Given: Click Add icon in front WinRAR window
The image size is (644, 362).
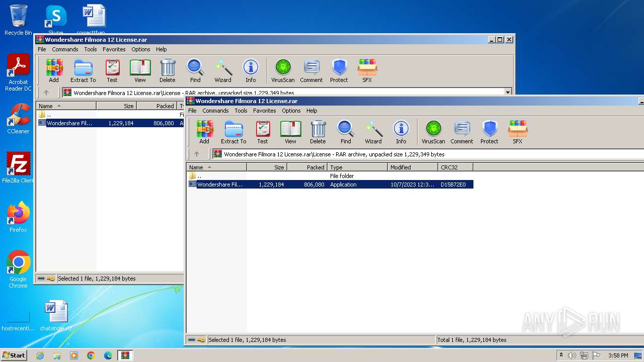Looking at the screenshot, I should tap(204, 132).
